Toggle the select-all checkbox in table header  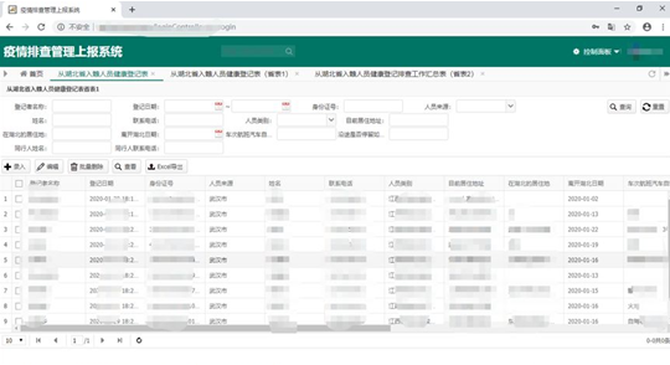19,184
